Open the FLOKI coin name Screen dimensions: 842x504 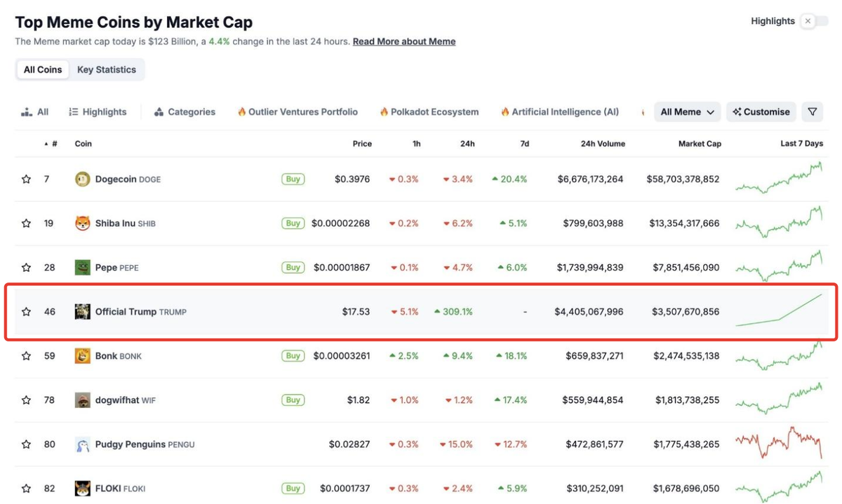click(x=121, y=489)
